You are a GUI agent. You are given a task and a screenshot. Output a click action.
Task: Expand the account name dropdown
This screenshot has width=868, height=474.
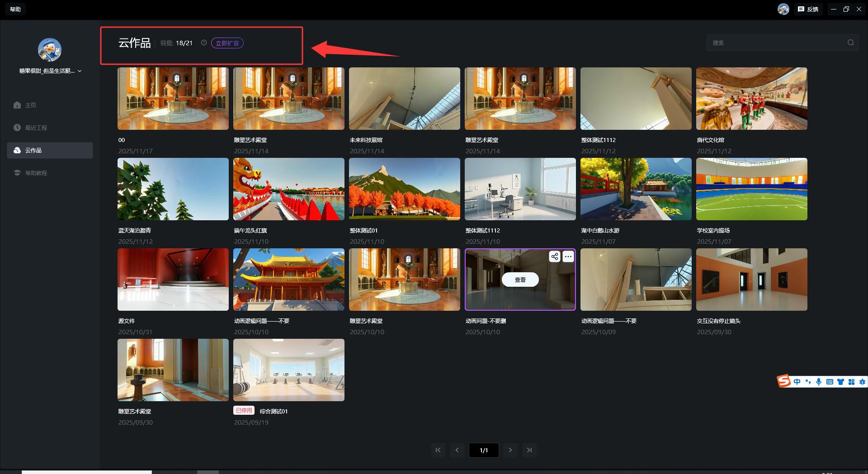(x=80, y=71)
